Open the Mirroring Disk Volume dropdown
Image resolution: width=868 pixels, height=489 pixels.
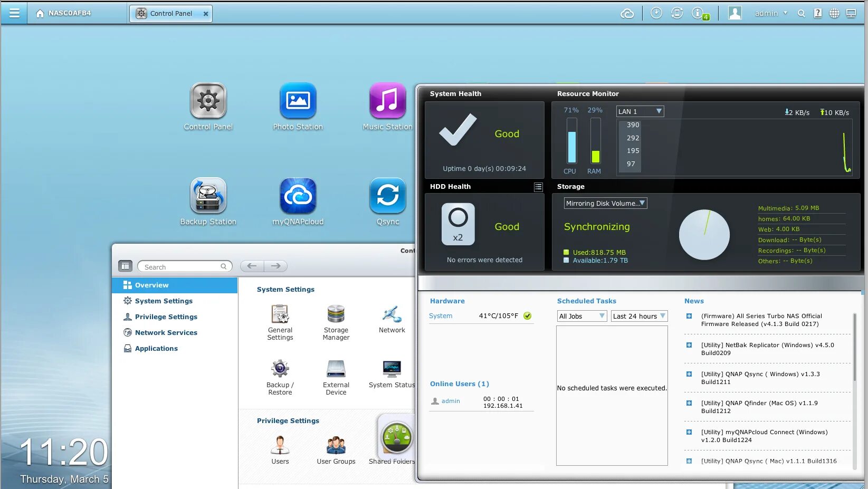point(606,203)
